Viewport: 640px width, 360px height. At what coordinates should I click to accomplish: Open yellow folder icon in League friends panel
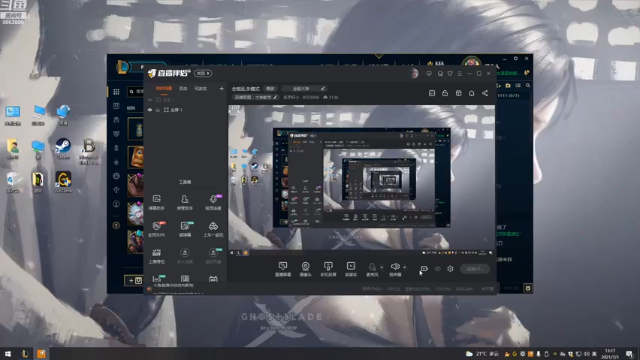pyautogui.click(x=508, y=85)
